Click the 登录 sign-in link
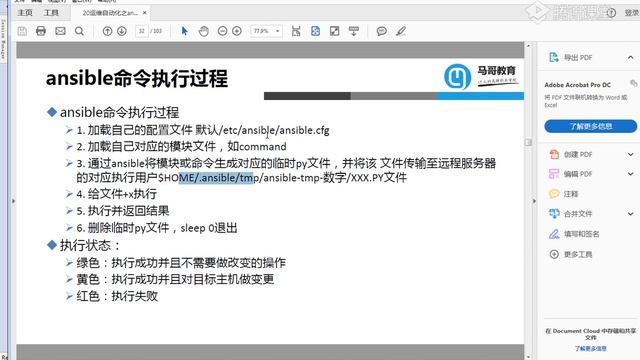The width and height of the screenshot is (640, 360). click(631, 13)
